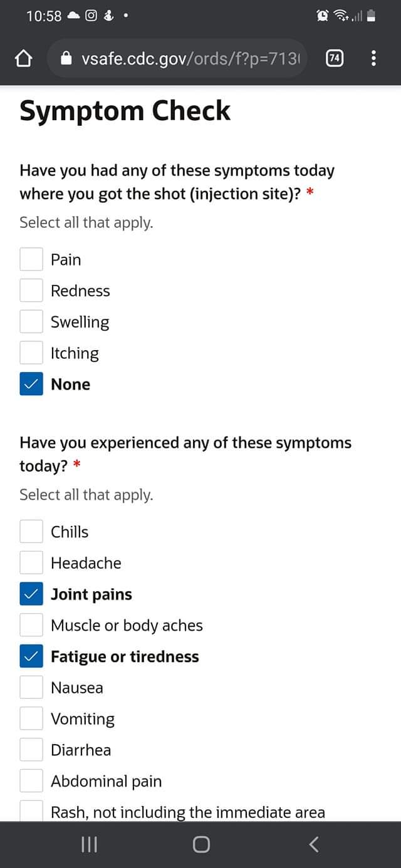The width and height of the screenshot is (401, 868).
Task: Enable the Itching checkbox
Action: [31, 353]
